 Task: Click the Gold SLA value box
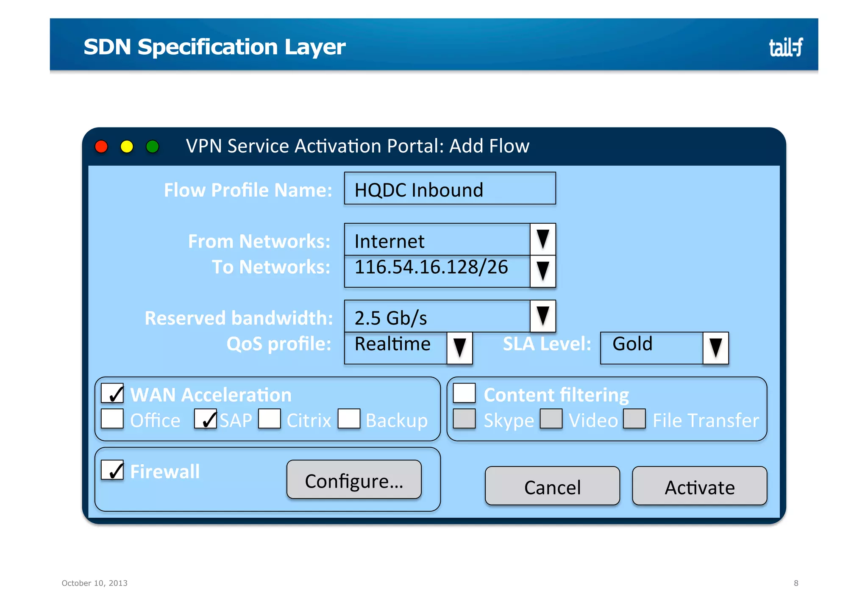[x=651, y=348]
